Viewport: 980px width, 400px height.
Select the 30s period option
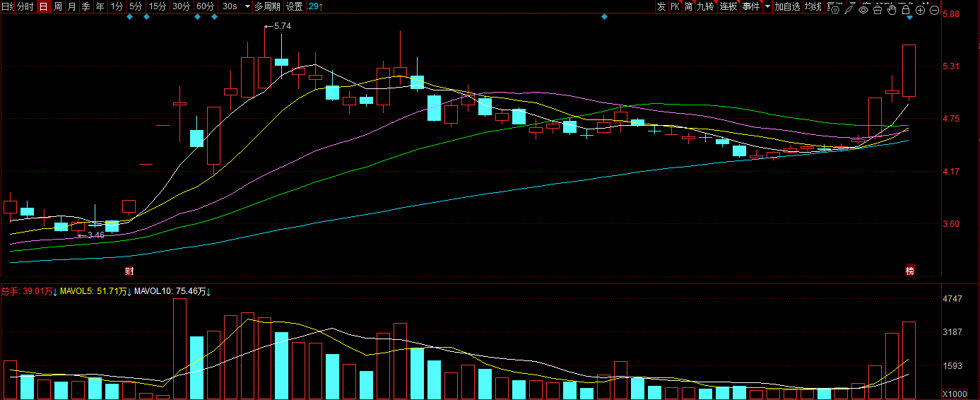tap(230, 6)
